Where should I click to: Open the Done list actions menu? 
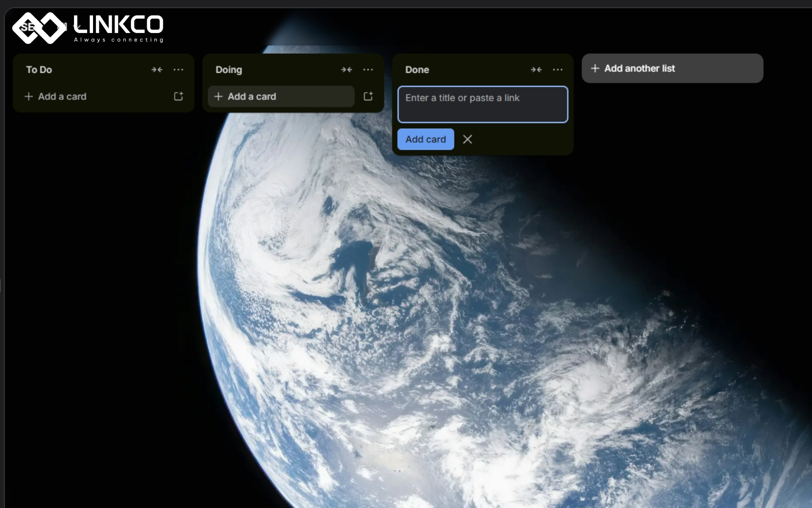click(558, 70)
